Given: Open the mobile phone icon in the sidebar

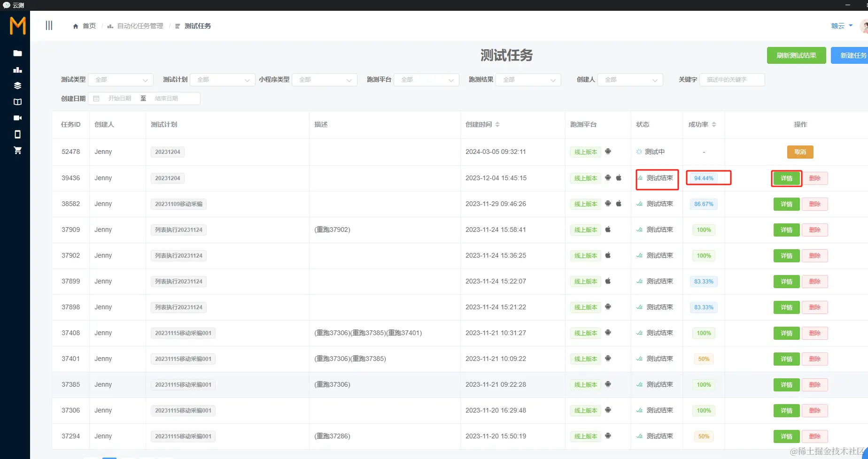Looking at the screenshot, I should pos(18,134).
